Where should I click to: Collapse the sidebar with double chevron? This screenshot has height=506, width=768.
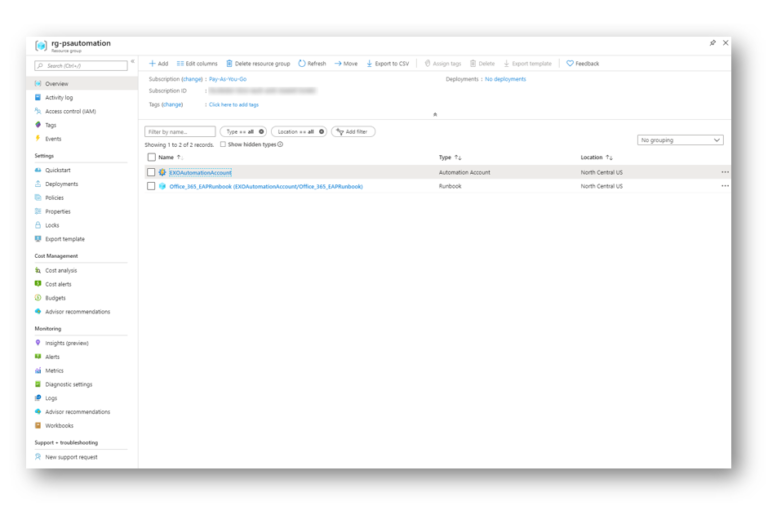[x=132, y=61]
